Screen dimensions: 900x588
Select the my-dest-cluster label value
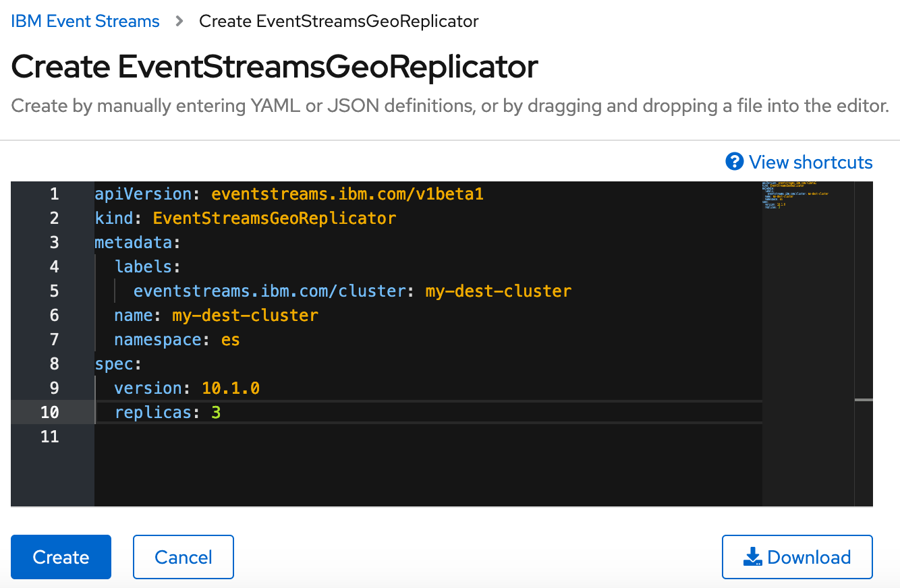click(498, 291)
